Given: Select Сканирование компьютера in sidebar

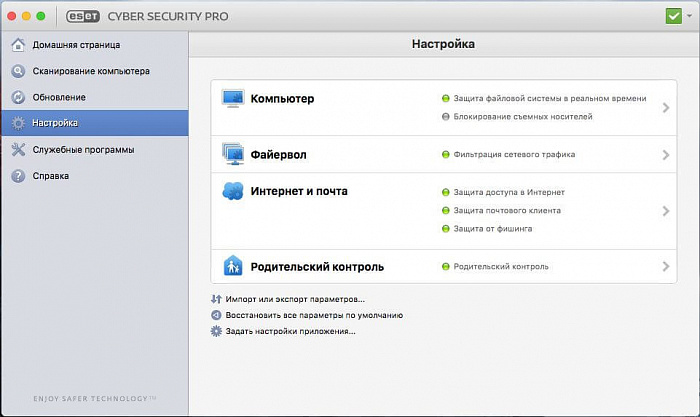Looking at the screenshot, I should [x=91, y=71].
